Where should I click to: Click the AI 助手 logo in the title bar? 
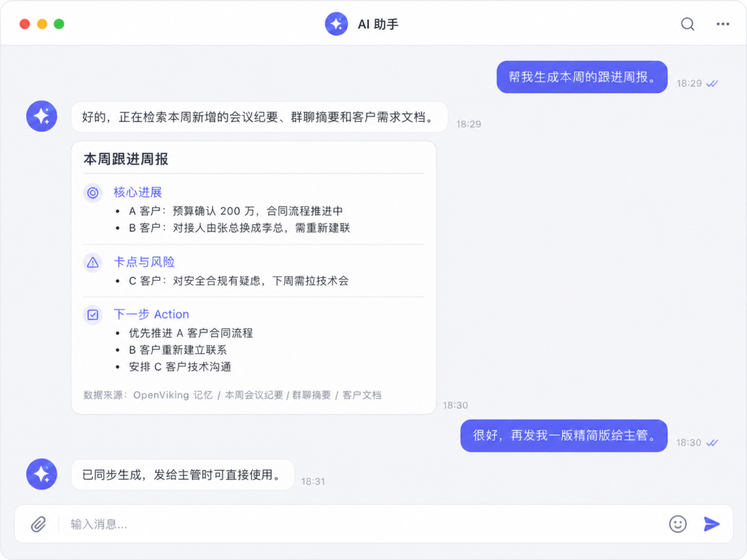tap(336, 24)
